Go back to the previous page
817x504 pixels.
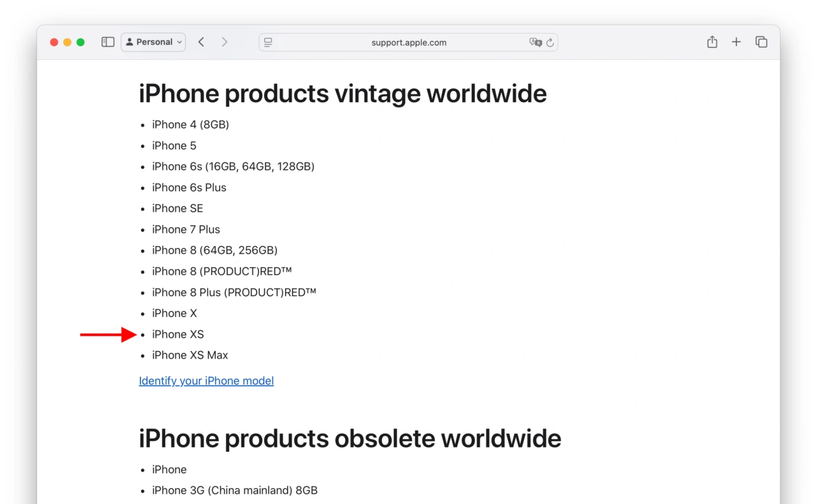point(201,42)
